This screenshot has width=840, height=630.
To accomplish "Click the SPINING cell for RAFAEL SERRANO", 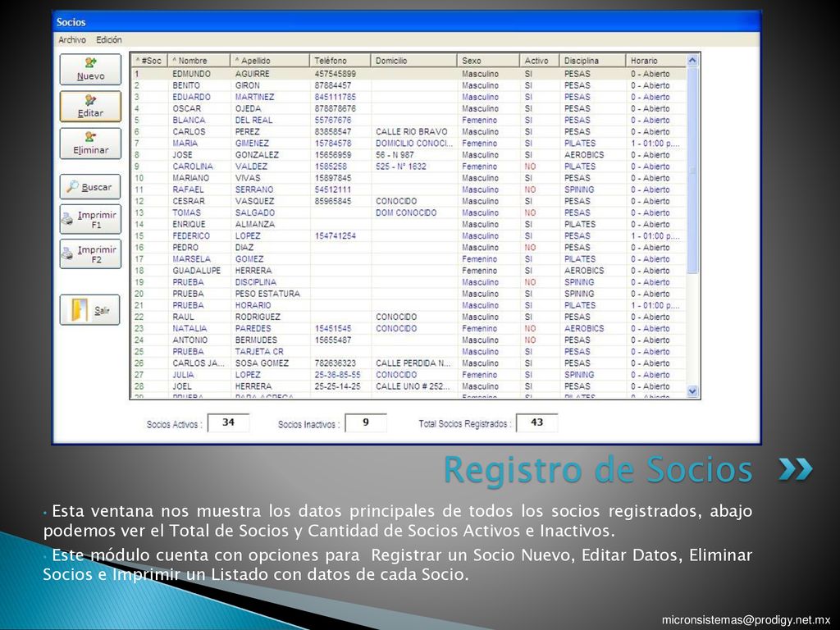I will tap(579, 189).
